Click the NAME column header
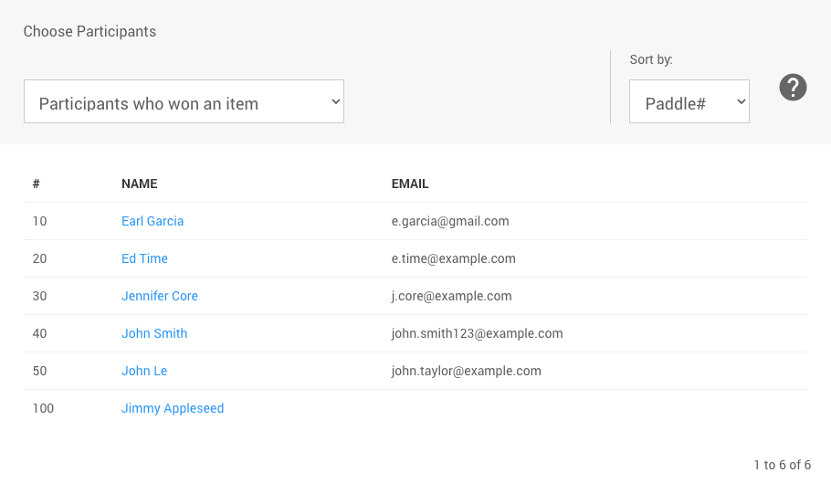Image resolution: width=831 pixels, height=504 pixels. 140,184
